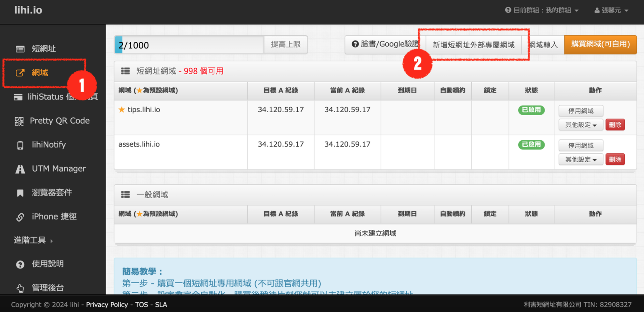Open the Privacy Policy footer link
This screenshot has height=312, width=644.
(107, 304)
